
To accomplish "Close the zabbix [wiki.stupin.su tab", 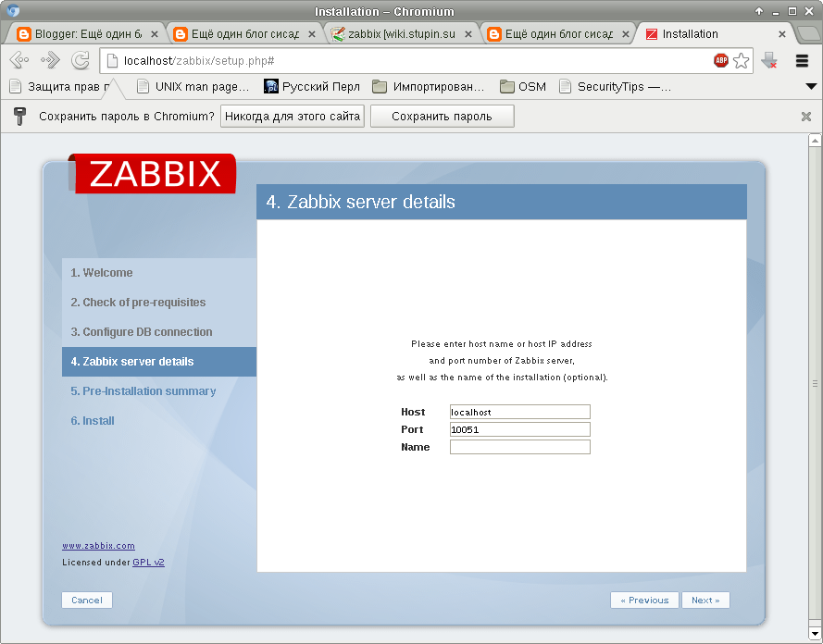I will pos(468,34).
